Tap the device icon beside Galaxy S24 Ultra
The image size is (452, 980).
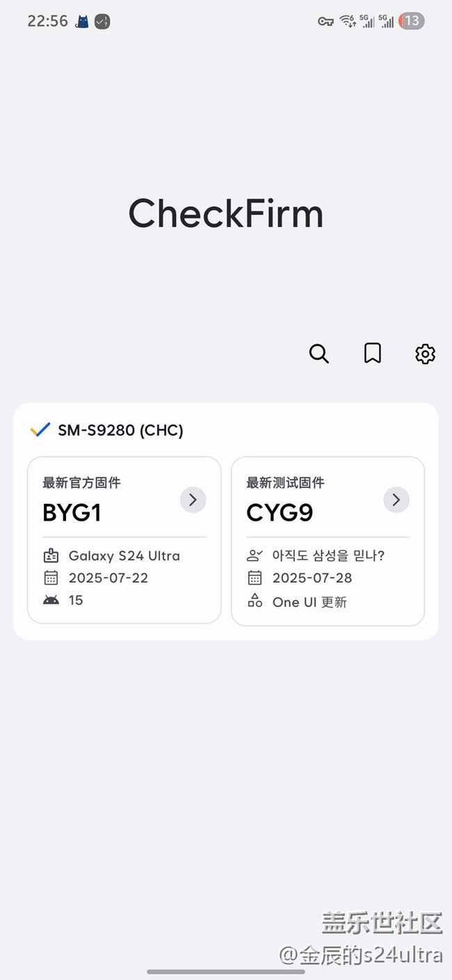pyautogui.click(x=51, y=555)
